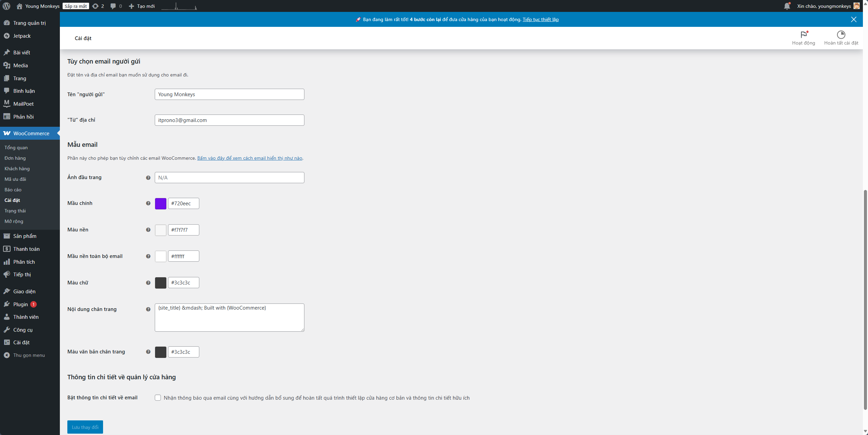Collapse sidebar with Thu gọn menu
Image resolution: width=868 pixels, height=435 pixels.
click(29, 355)
